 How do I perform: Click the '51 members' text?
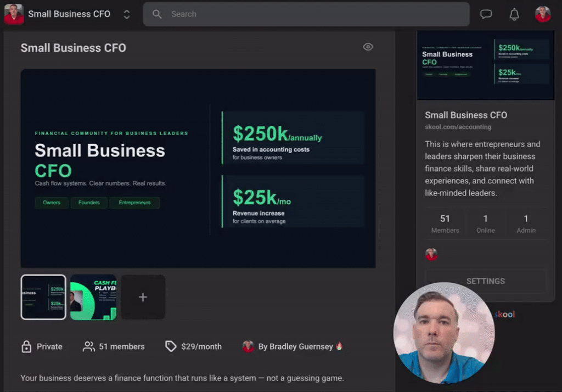122,346
